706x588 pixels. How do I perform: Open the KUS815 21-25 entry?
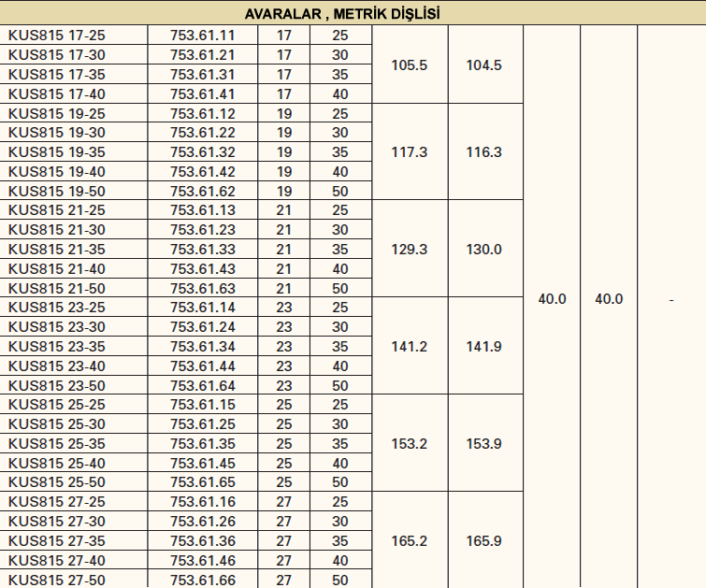(x=57, y=210)
